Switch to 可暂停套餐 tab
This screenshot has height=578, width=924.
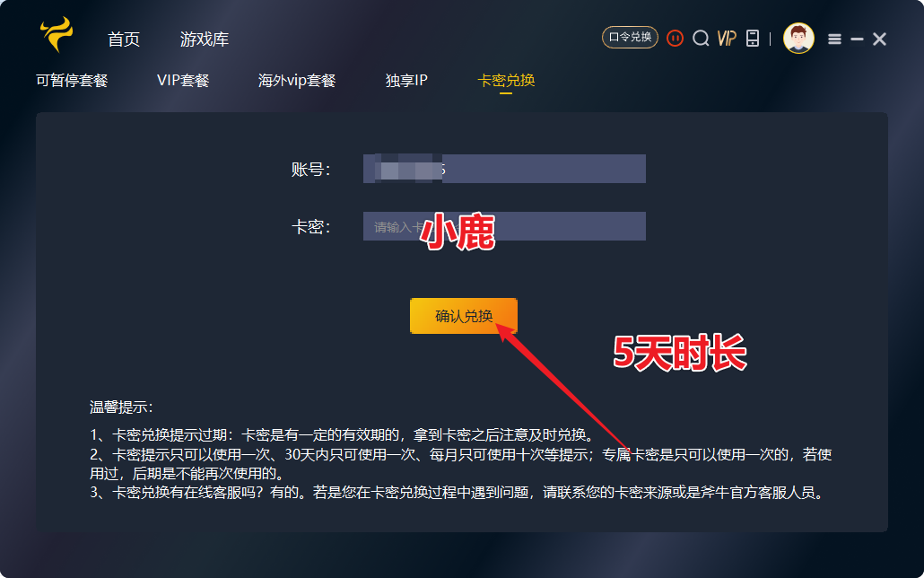pyautogui.click(x=72, y=80)
